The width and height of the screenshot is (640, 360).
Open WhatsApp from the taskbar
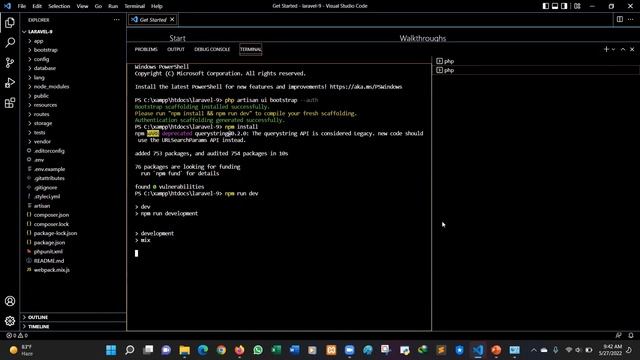click(x=258, y=350)
